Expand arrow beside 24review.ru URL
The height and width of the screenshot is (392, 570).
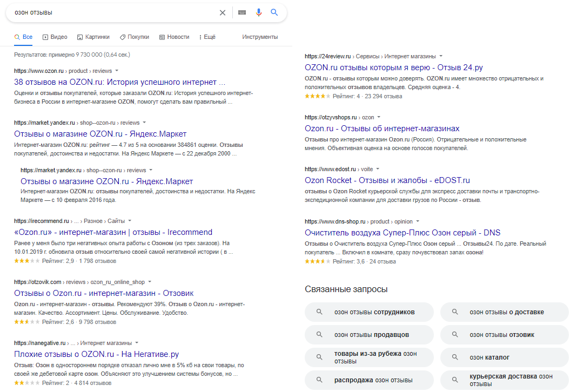pyautogui.click(x=441, y=56)
